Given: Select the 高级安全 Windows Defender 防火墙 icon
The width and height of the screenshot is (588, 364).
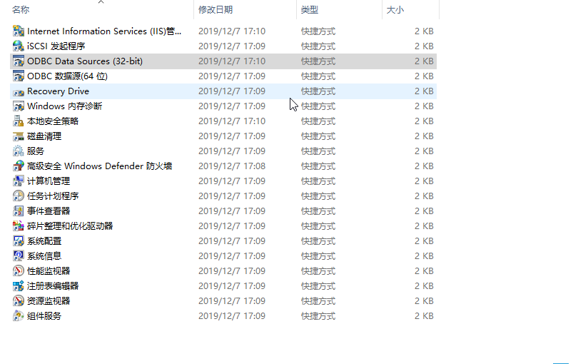Looking at the screenshot, I should tap(18, 166).
